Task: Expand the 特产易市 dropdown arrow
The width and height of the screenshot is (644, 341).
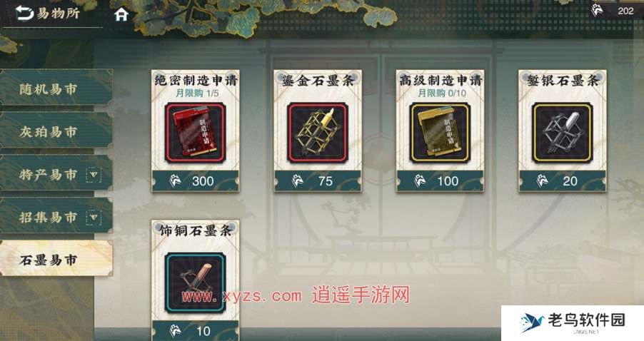Action: [x=94, y=175]
